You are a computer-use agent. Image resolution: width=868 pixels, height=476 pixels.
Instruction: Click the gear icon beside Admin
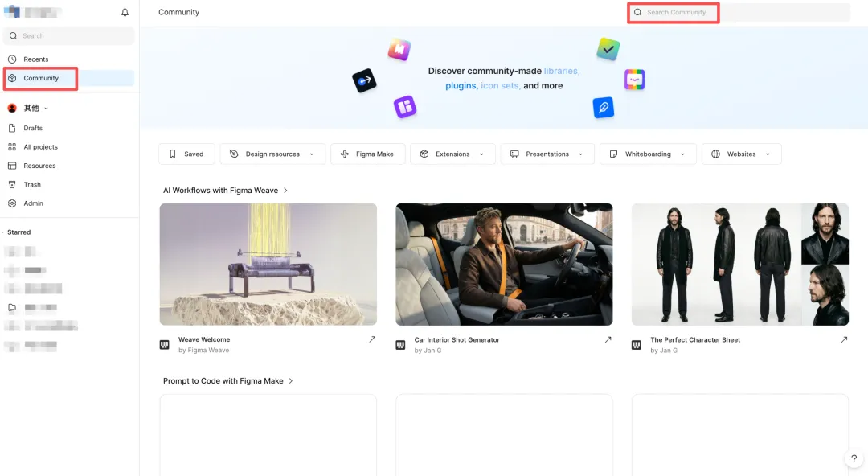(x=12, y=203)
